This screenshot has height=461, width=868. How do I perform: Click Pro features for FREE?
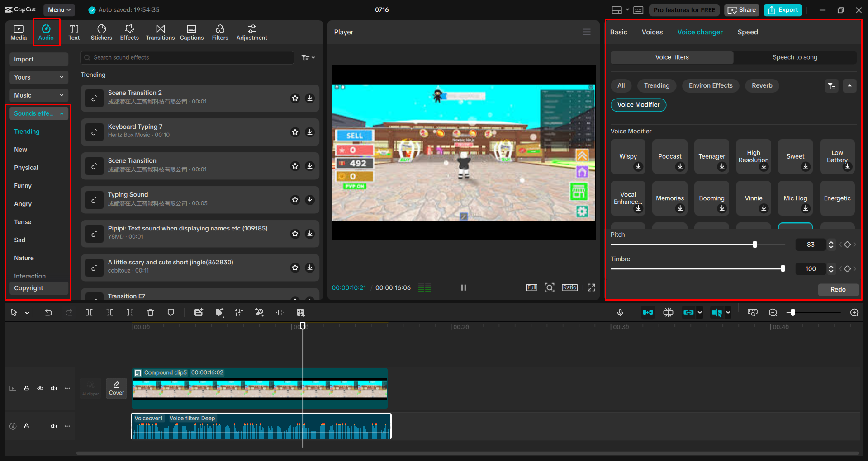tap(684, 10)
